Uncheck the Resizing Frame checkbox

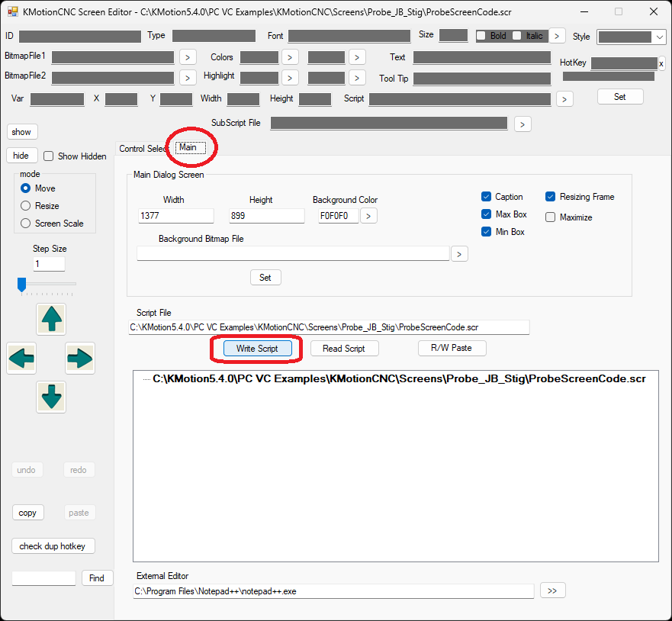click(x=551, y=197)
